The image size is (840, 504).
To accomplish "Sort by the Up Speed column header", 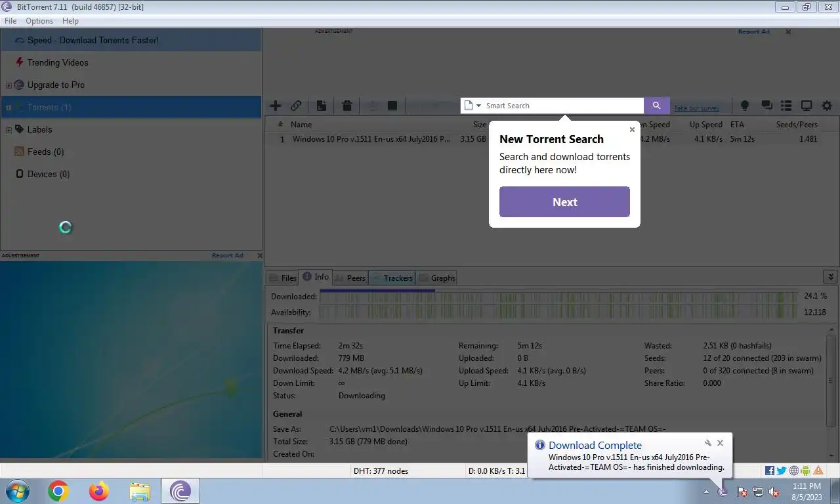I will click(705, 125).
